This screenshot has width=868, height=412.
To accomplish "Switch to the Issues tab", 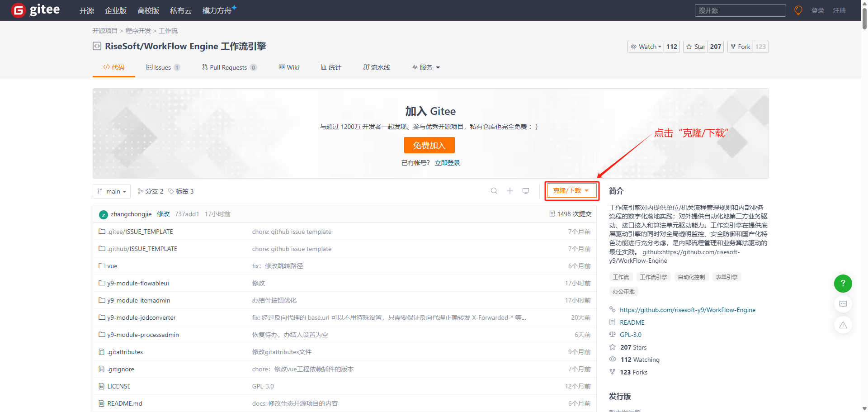I will [163, 67].
